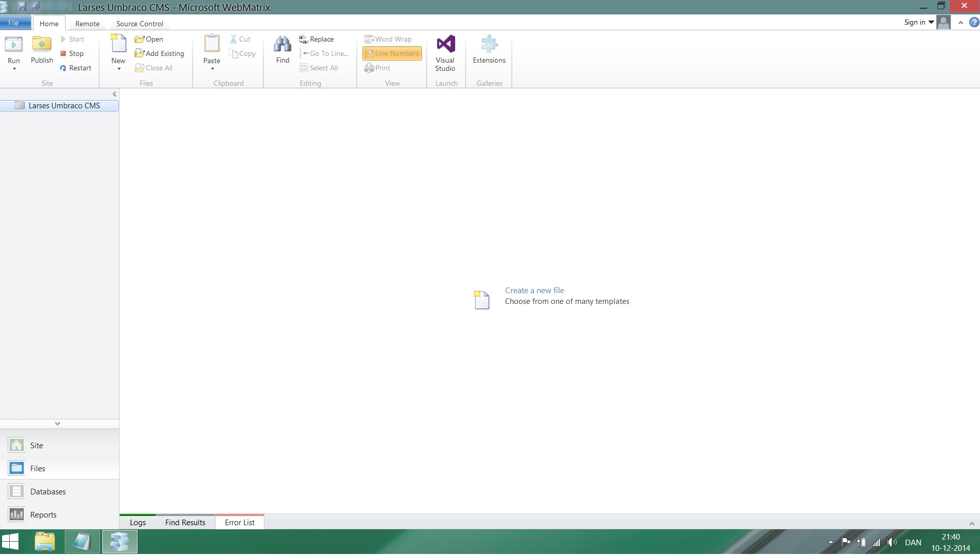The width and height of the screenshot is (980, 555).
Task: Click Close All files
Action: pos(153,68)
